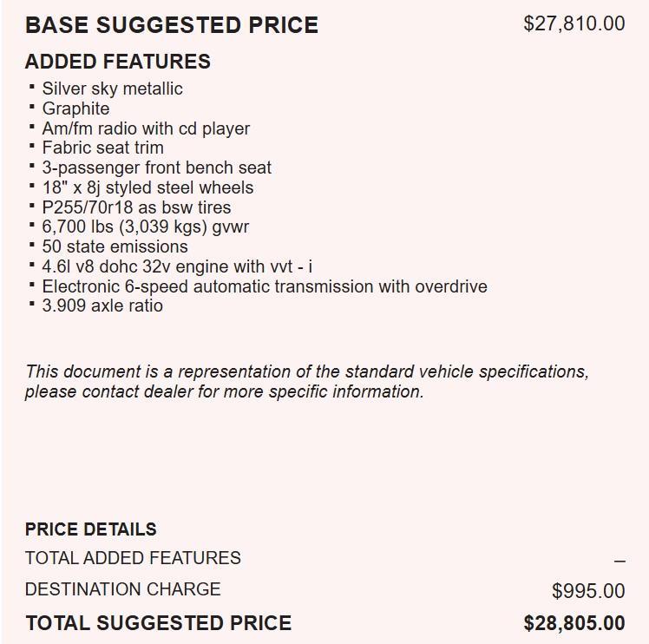Click the P255/70r18 as bsw tires entry
Viewport: 649px width, 644px height.
coord(136,207)
